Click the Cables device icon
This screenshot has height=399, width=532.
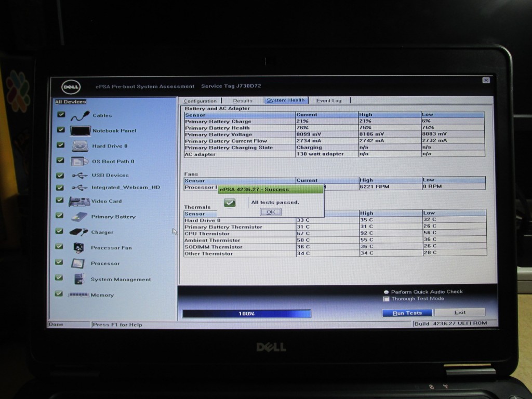pos(80,116)
